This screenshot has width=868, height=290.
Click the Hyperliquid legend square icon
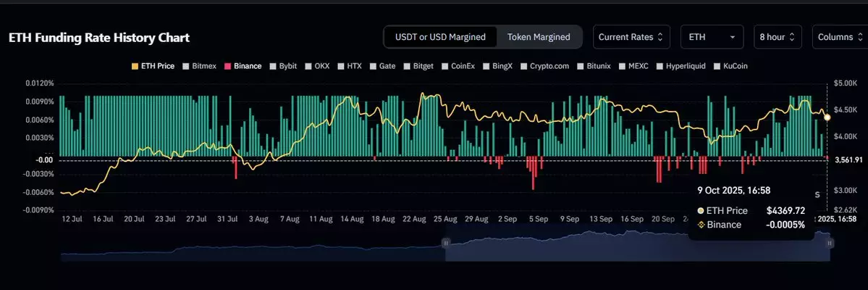[660, 66]
